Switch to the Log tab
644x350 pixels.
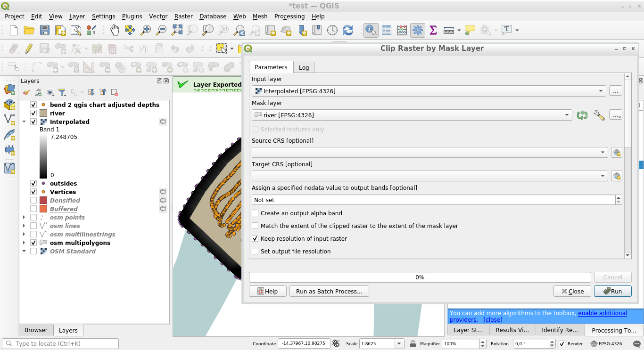tap(304, 67)
